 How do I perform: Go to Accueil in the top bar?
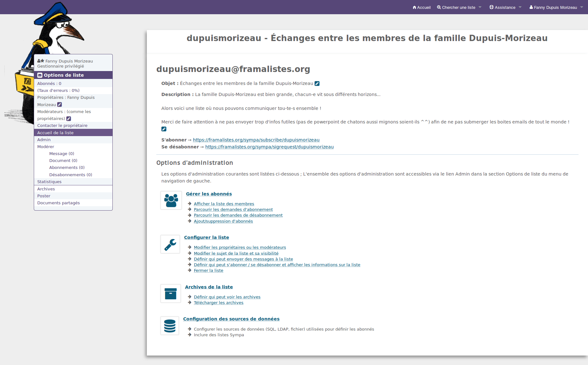[422, 8]
